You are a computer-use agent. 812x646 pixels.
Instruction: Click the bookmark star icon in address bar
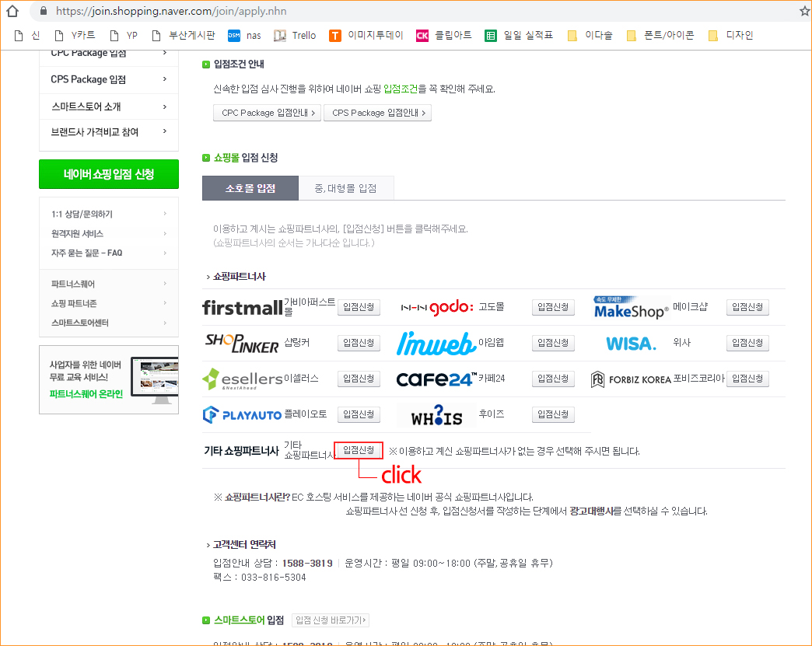click(x=805, y=11)
